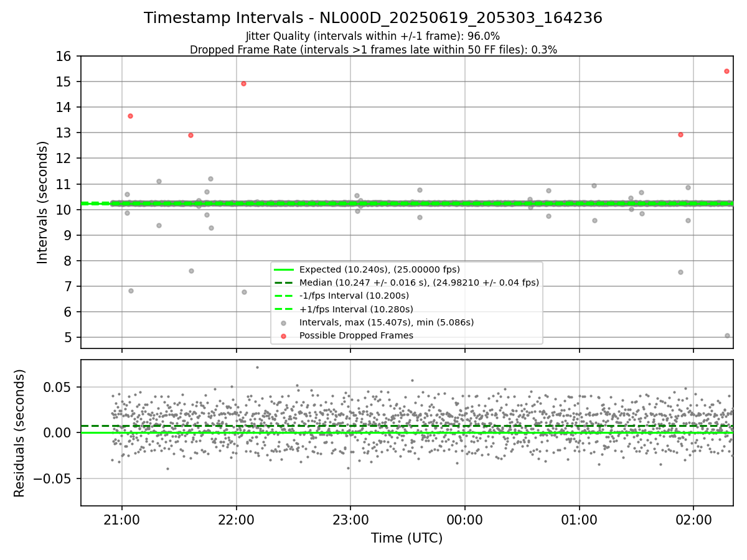Click the "23:00" x-axis tick label
Viewport: 747px width, 560px height.
(x=350, y=520)
